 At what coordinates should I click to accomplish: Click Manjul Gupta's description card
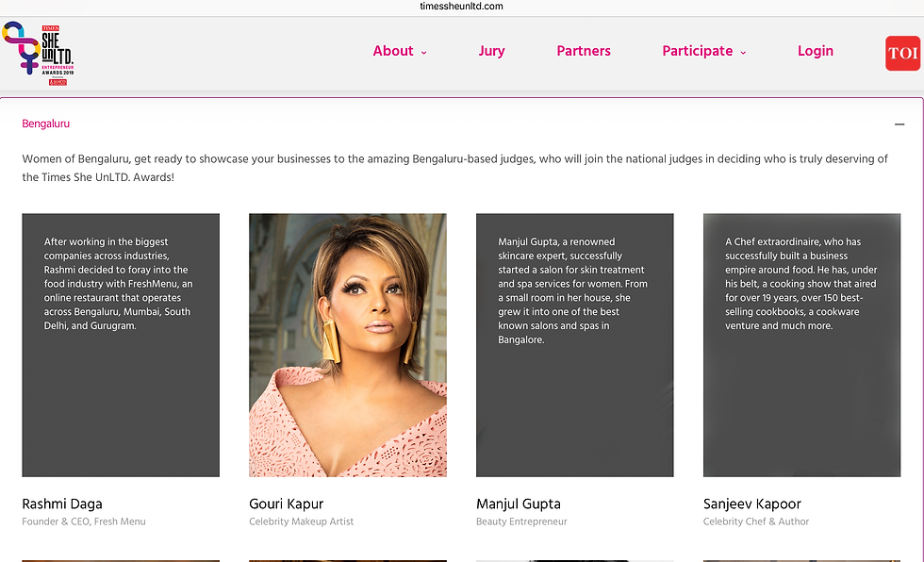point(574,345)
